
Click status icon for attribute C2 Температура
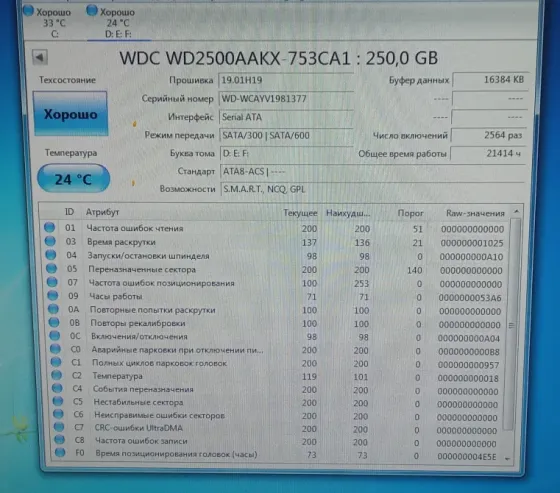coord(57,375)
